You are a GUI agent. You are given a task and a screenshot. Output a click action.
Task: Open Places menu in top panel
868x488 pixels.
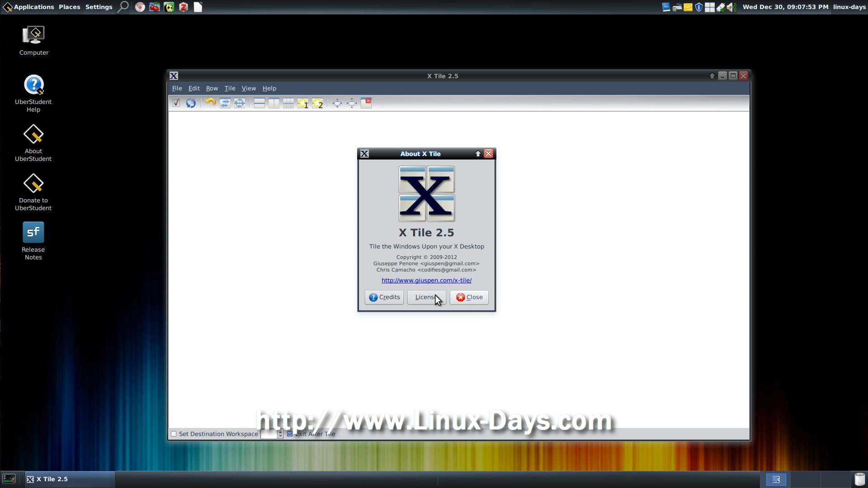[x=69, y=7]
